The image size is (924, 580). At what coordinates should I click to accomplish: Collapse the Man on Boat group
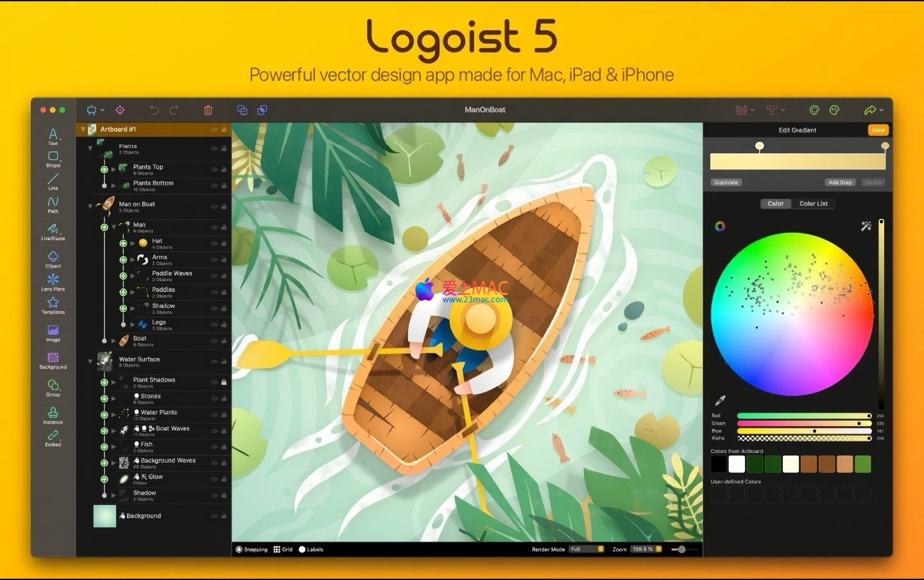[90, 206]
